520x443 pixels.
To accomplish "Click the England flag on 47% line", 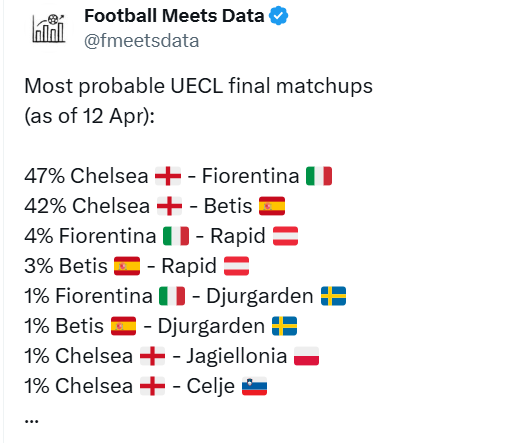I will click(168, 176).
